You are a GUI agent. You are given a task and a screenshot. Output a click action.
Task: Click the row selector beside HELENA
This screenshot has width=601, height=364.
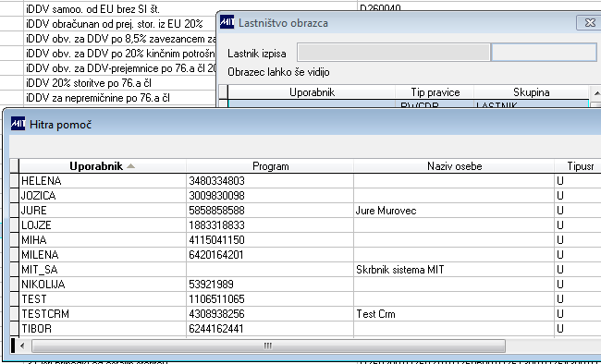pyautogui.click(x=14, y=181)
